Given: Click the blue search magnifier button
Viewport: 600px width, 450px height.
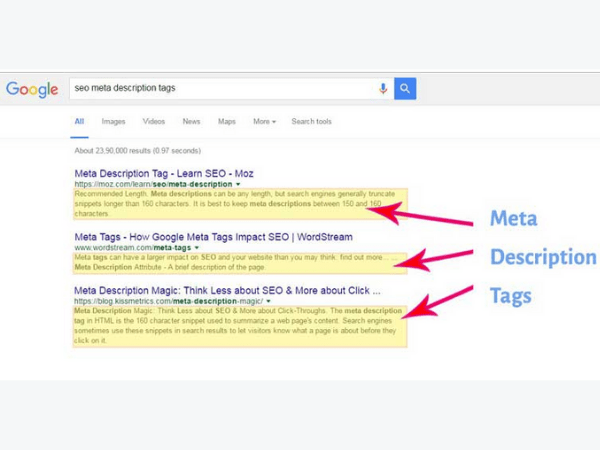Looking at the screenshot, I should [405, 88].
